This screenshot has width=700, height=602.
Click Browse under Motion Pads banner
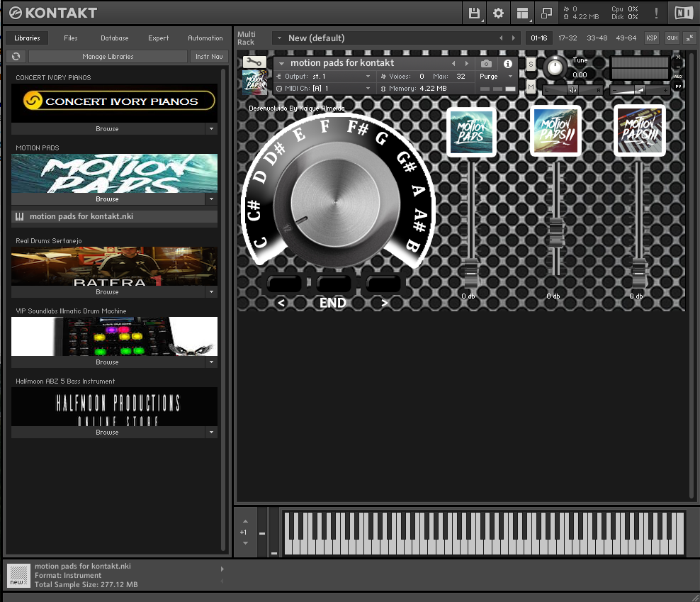[x=107, y=199]
